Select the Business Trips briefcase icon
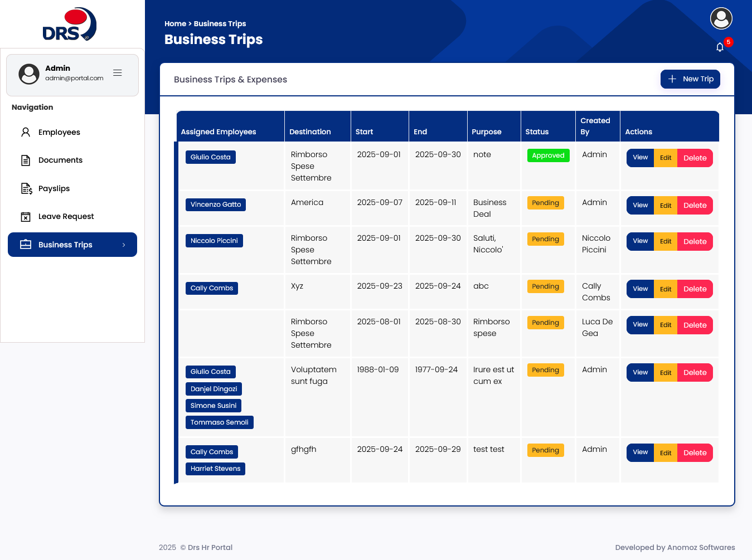Image resolution: width=752 pixels, height=560 pixels. (x=25, y=244)
